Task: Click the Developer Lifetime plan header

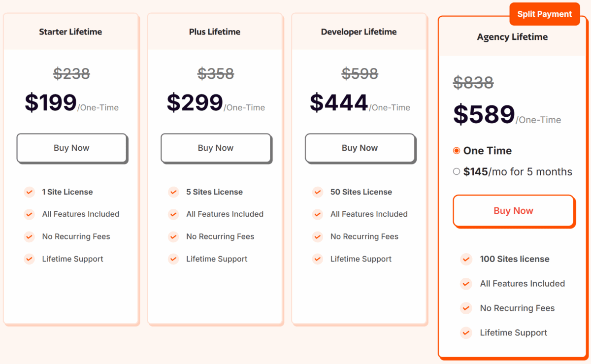Action: pyautogui.click(x=359, y=32)
